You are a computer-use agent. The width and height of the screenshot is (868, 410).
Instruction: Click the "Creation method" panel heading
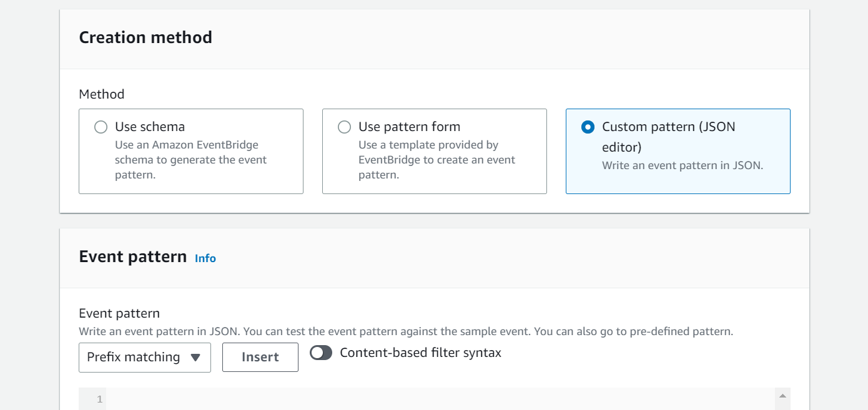click(145, 37)
